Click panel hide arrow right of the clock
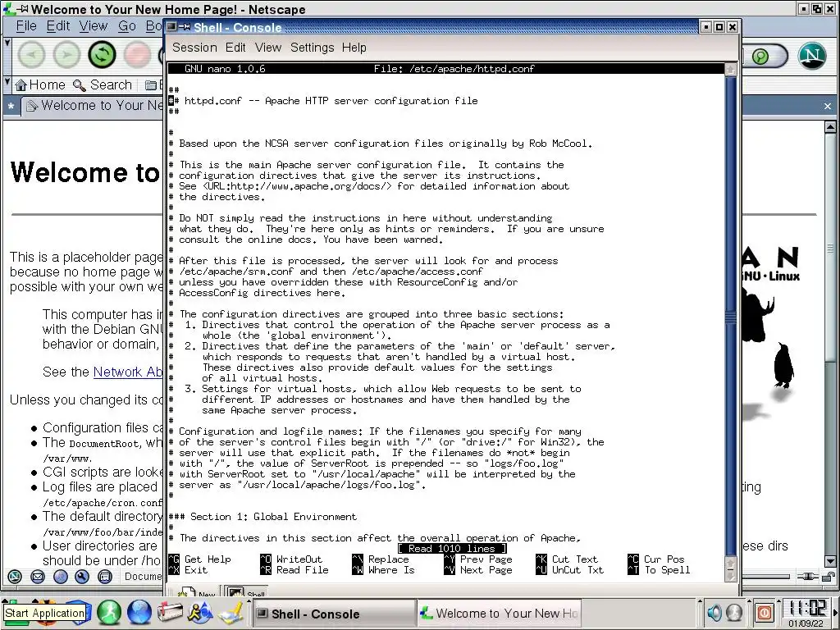The height and width of the screenshot is (630, 840). pyautogui.click(x=836, y=612)
